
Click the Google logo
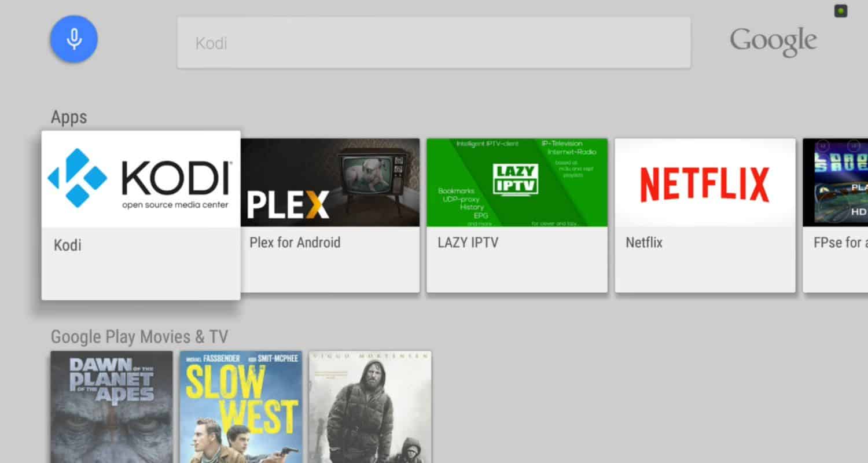(x=773, y=42)
